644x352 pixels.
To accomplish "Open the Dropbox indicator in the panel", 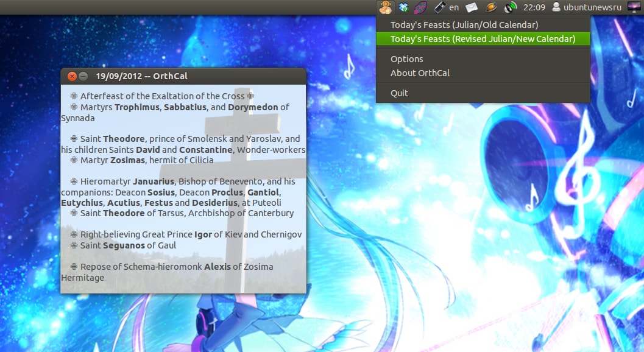I will click(403, 7).
